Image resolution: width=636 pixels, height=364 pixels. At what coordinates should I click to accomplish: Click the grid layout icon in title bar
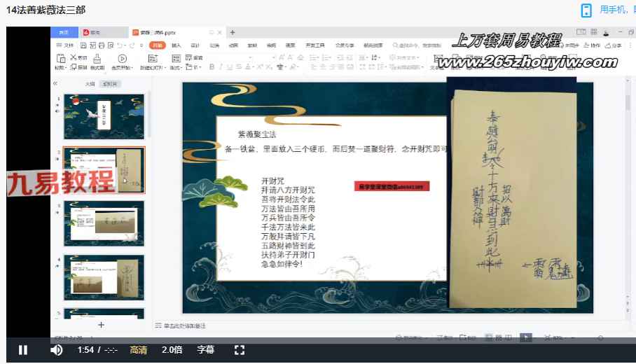pos(594,31)
